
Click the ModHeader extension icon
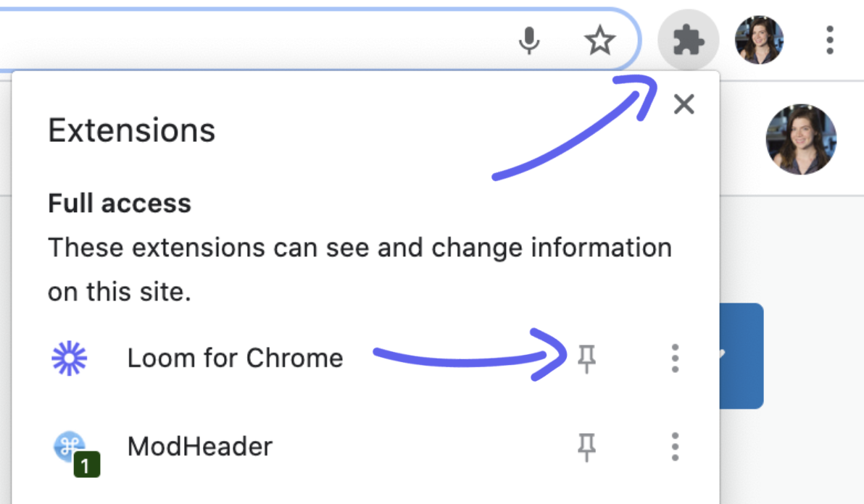[x=71, y=448]
